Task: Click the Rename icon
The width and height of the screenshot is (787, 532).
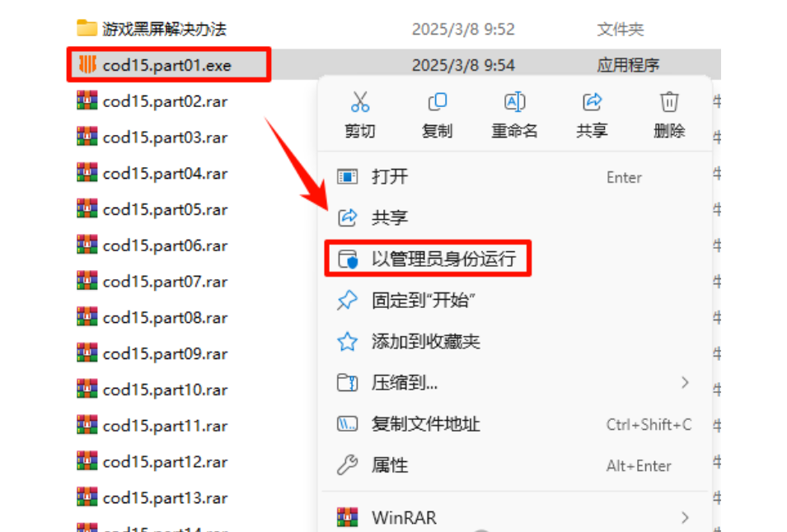Action: click(x=514, y=102)
